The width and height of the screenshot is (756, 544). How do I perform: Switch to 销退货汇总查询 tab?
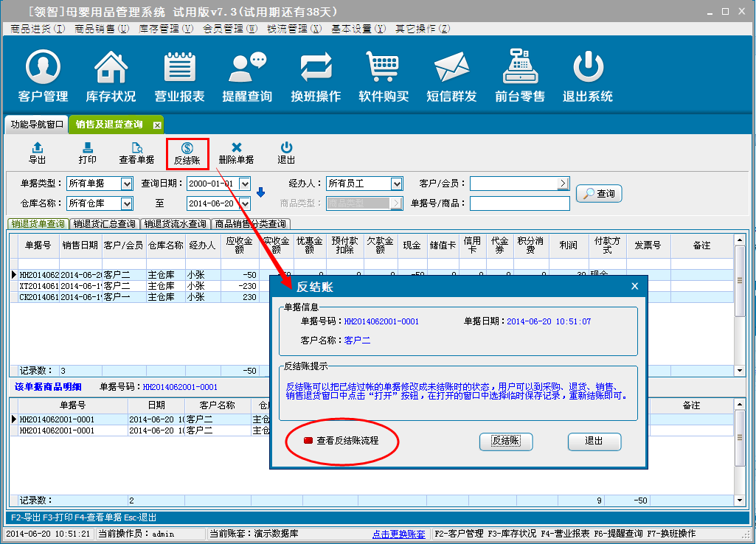tap(104, 224)
